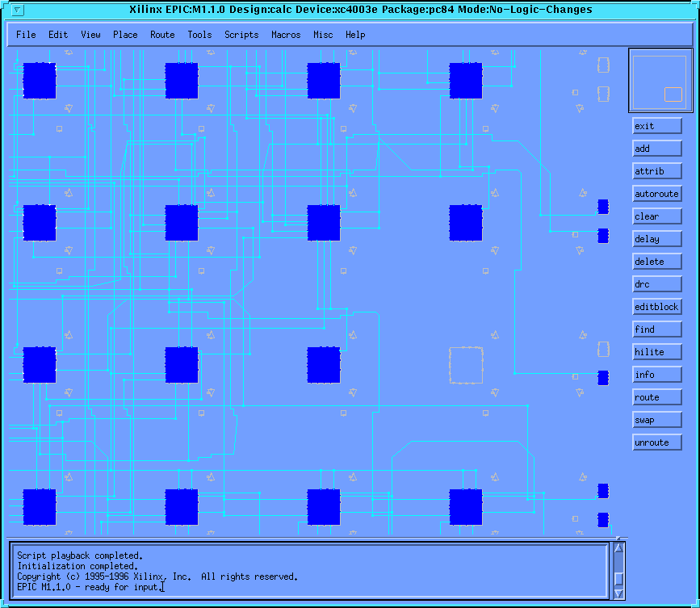Click the unroute button
The width and height of the screenshot is (700, 608).
tap(657, 442)
